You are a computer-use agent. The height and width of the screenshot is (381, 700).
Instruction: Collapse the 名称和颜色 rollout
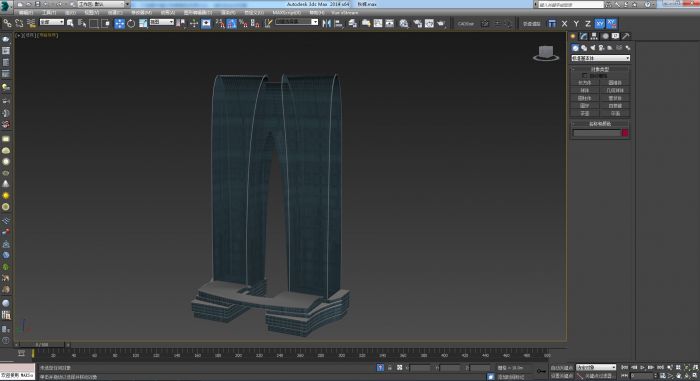[600, 124]
